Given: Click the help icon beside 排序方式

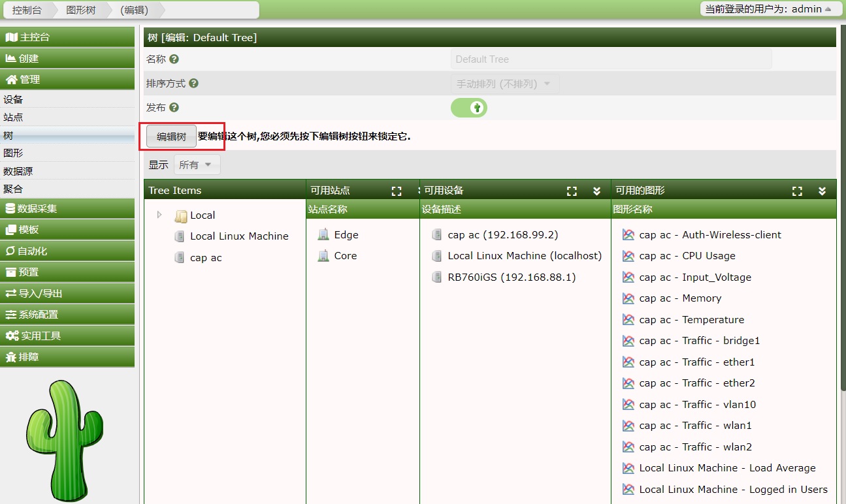Looking at the screenshot, I should (193, 84).
